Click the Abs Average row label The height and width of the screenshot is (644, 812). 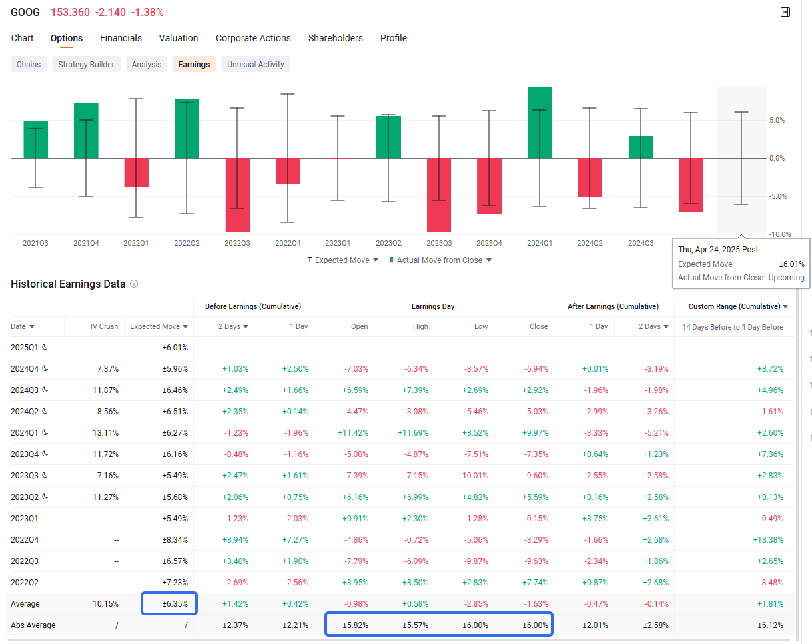(x=33, y=625)
